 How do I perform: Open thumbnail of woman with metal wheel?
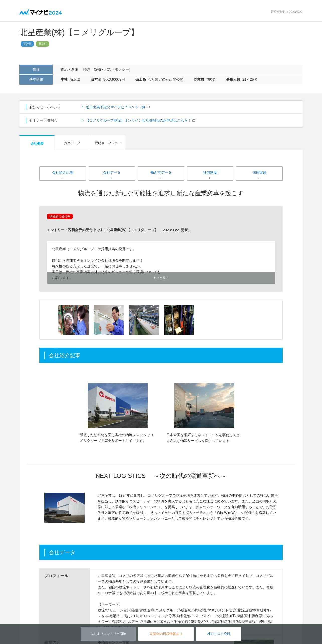(x=73, y=320)
